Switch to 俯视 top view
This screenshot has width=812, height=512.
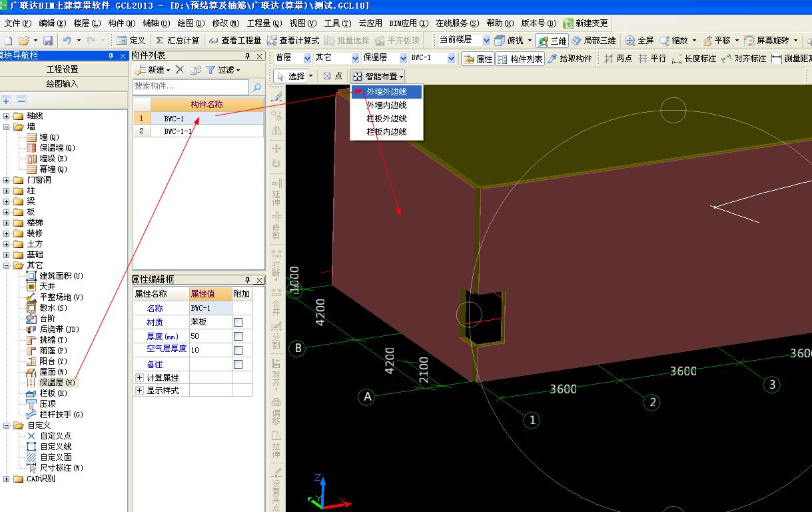(510, 41)
